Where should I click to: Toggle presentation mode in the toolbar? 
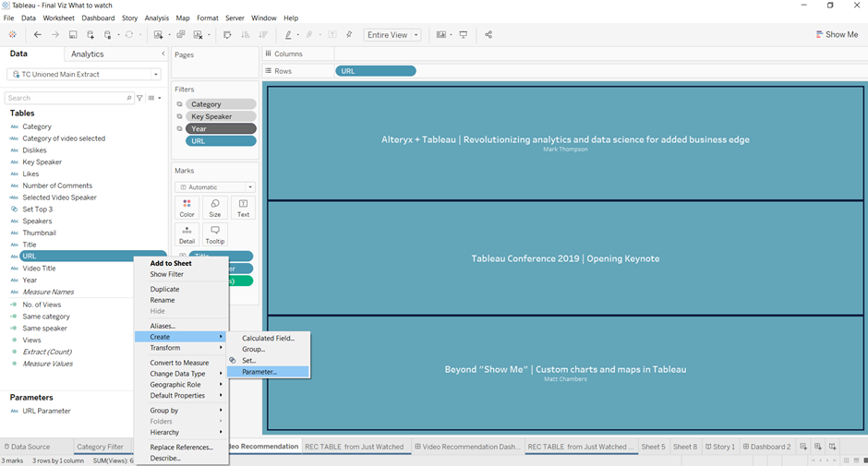pos(464,35)
